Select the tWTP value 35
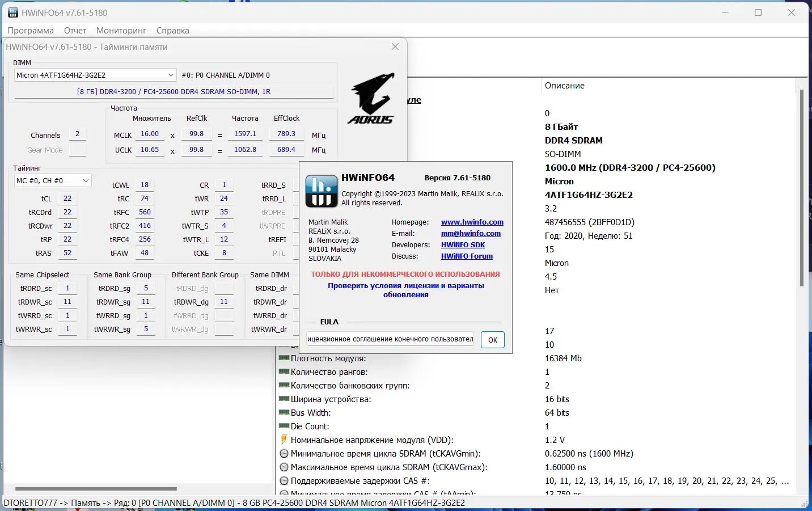Screen dimensions: 812x511 (224, 212)
